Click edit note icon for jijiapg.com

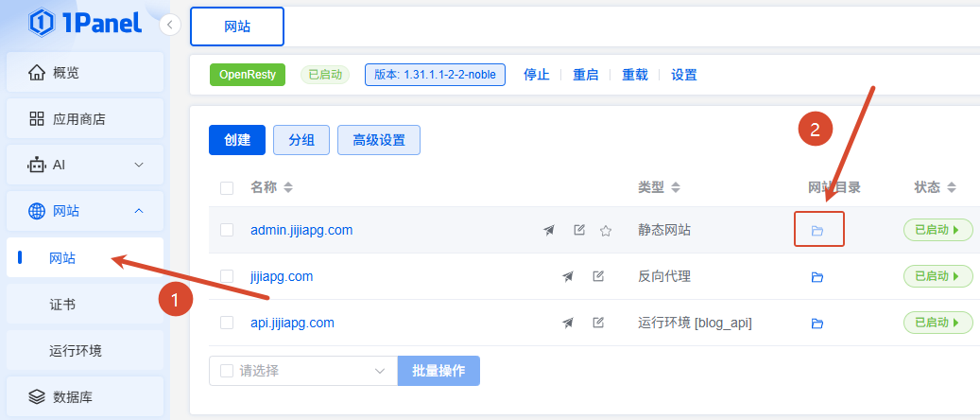point(598,276)
